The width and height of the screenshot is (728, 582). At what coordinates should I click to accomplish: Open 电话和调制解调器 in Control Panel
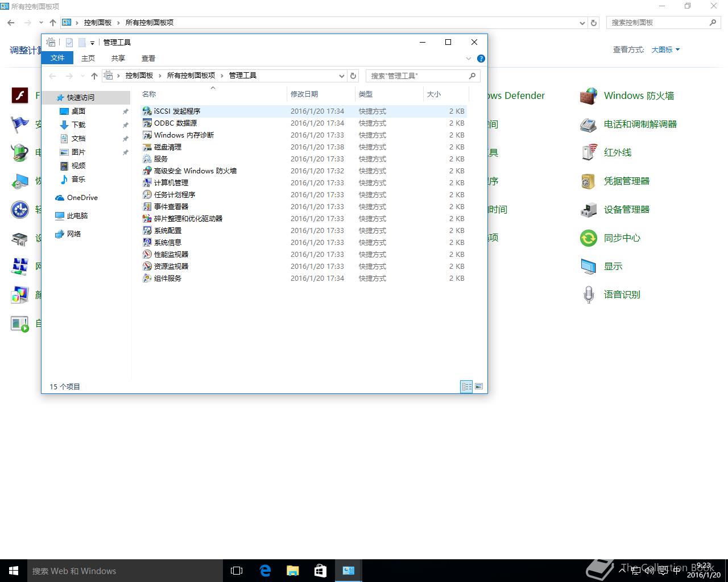click(x=628, y=124)
